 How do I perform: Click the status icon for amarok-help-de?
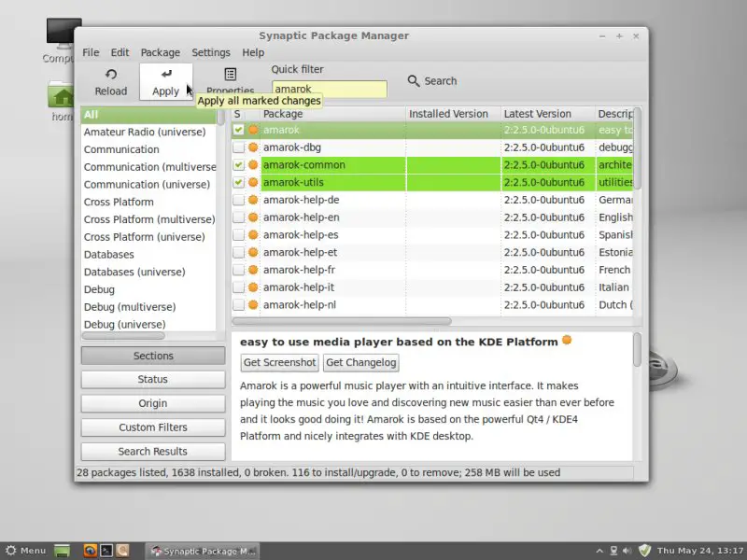253,200
